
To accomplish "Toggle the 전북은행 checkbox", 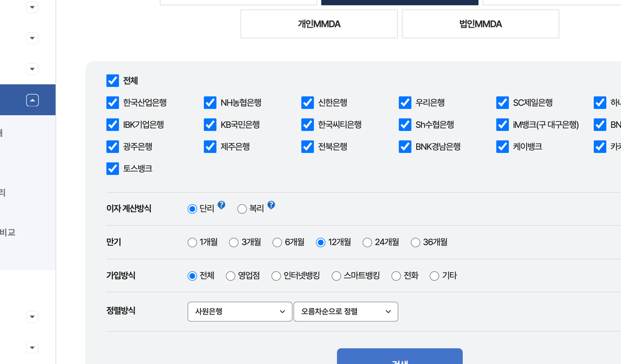I will pos(307,147).
